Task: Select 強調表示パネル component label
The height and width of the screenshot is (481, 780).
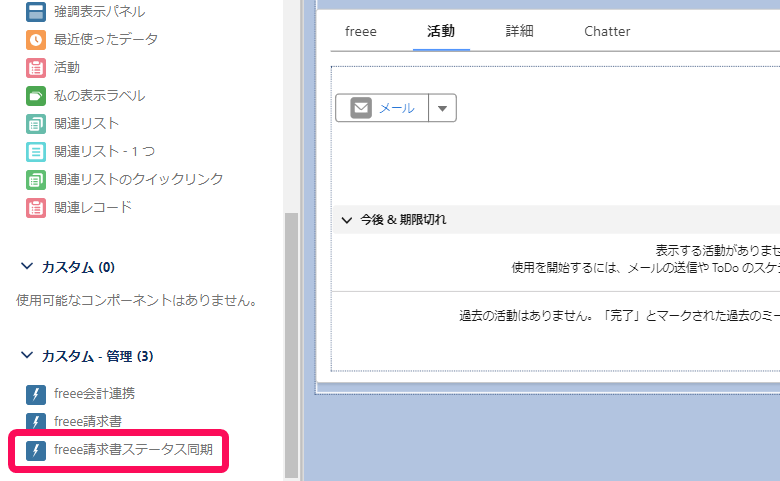Action: pos(99,11)
